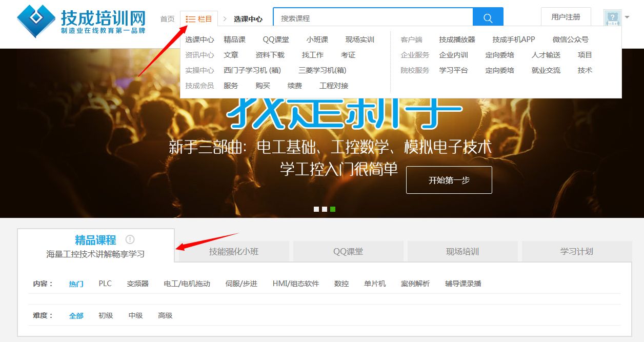Expand the dropdown arrow next to avatar
The width and height of the screenshot is (644, 342).
click(627, 18)
